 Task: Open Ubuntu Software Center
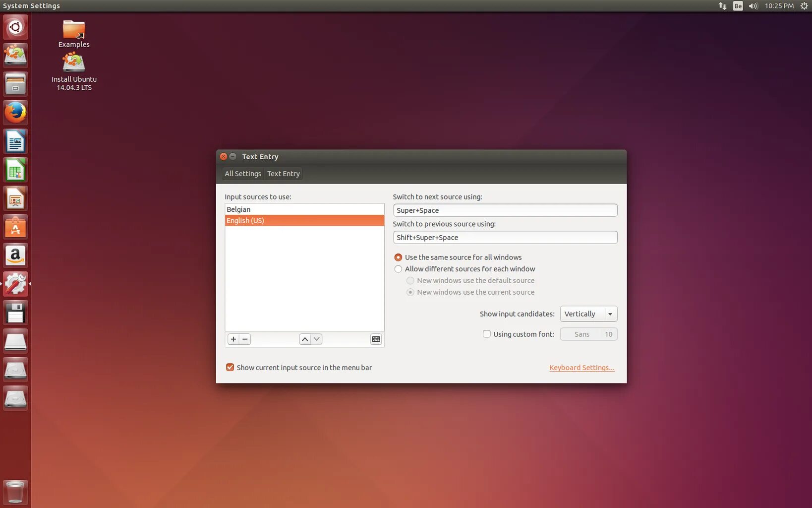click(15, 227)
